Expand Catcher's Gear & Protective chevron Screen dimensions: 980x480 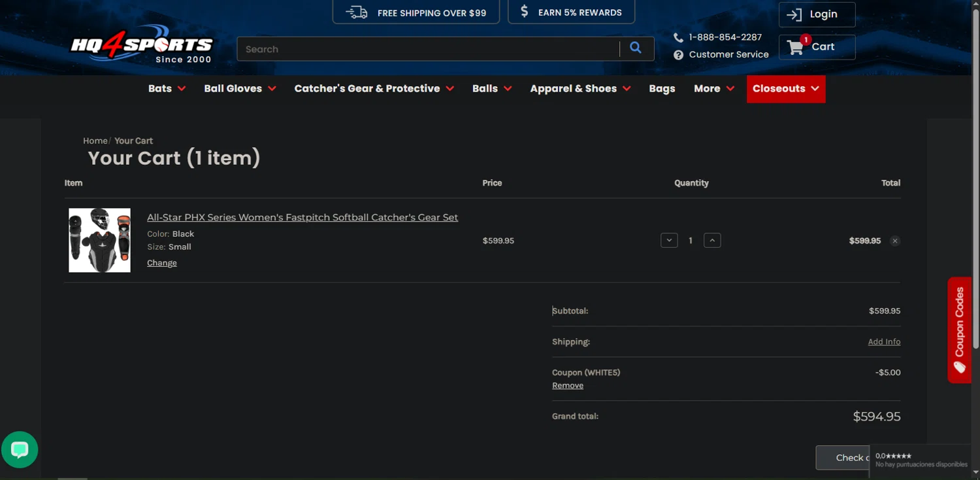450,89
